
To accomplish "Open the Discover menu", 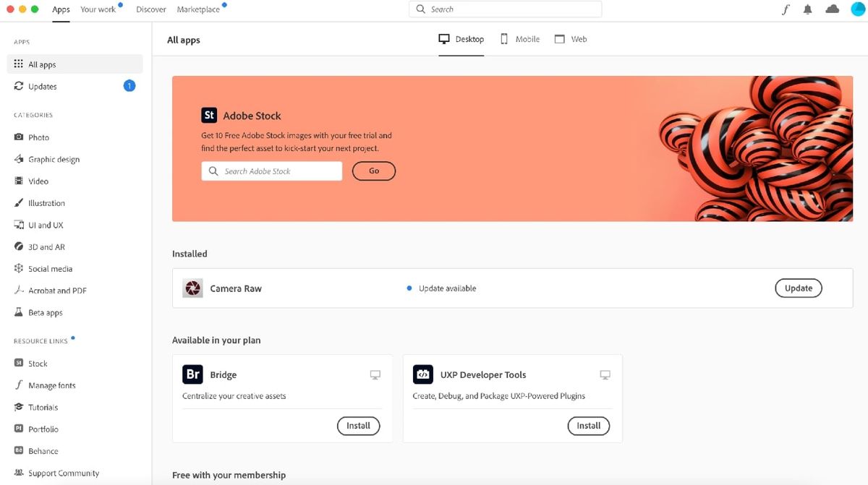I will click(x=150, y=9).
